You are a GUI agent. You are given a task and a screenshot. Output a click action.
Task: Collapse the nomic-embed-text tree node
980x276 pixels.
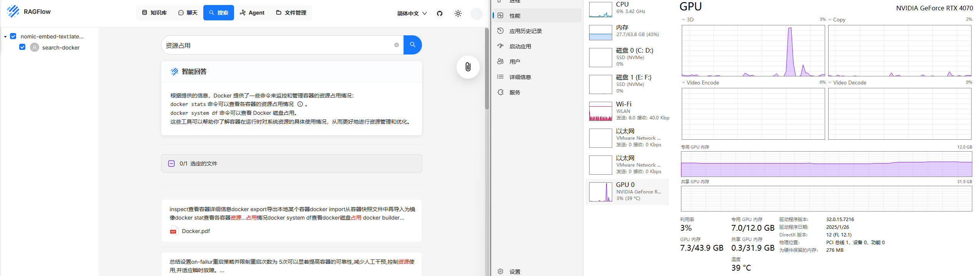5,36
